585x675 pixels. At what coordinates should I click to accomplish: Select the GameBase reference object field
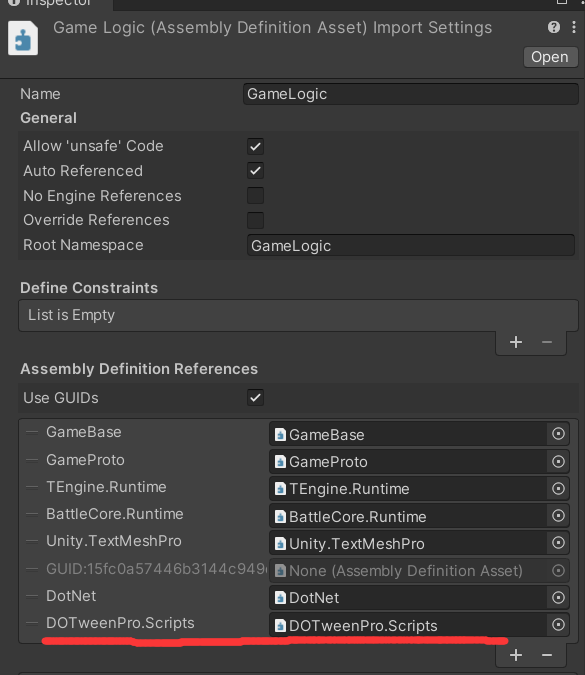coord(408,434)
